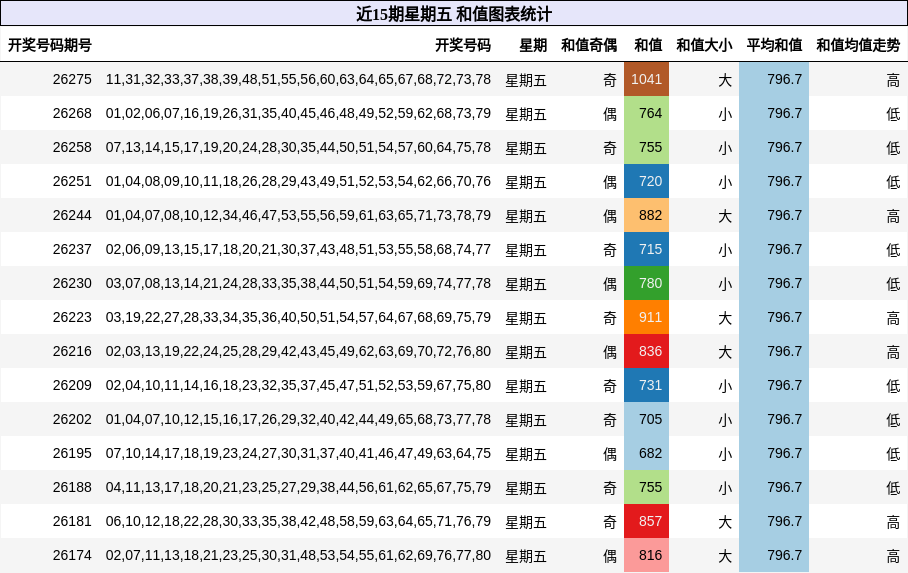Click 小 size value in row 26209

coord(725,386)
